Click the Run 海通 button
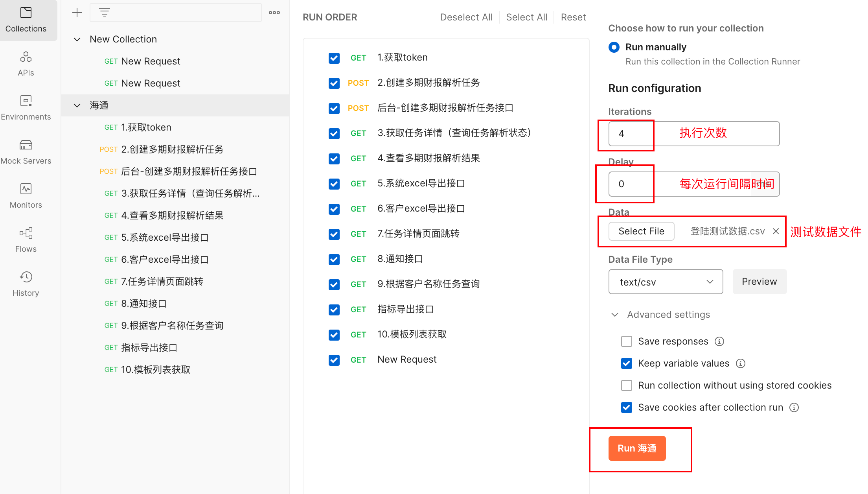 coord(637,448)
